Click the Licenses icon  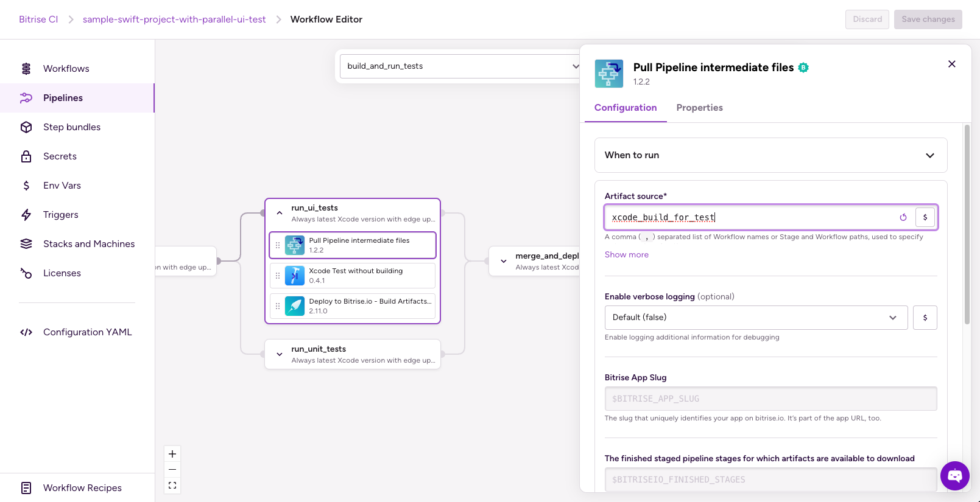tap(26, 273)
